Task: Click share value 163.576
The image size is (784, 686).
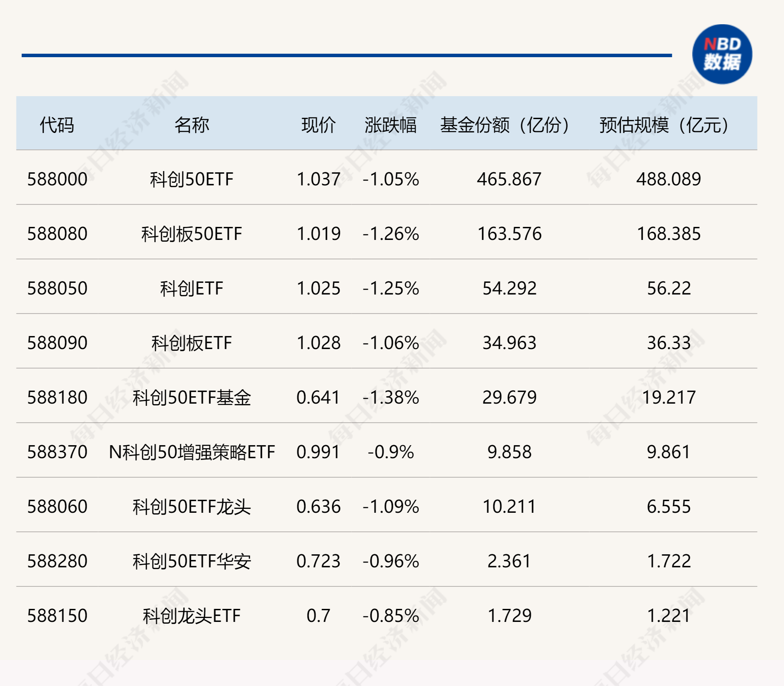Action: [509, 234]
